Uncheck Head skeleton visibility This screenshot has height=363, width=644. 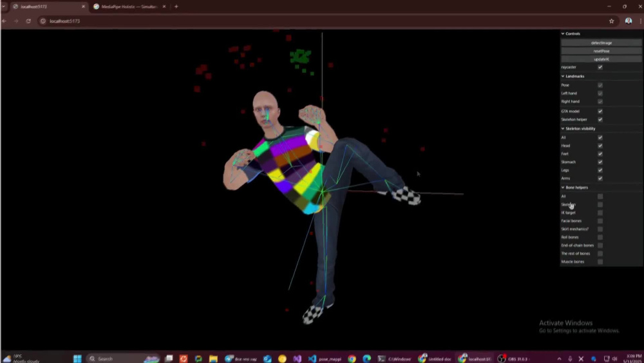coord(600,146)
